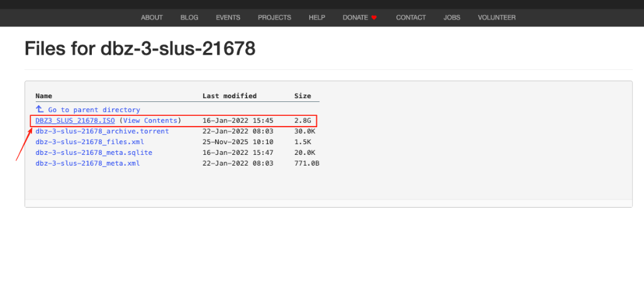Click the 16-Jan-2022 15:45 date
644x289 pixels.
pyautogui.click(x=238, y=120)
